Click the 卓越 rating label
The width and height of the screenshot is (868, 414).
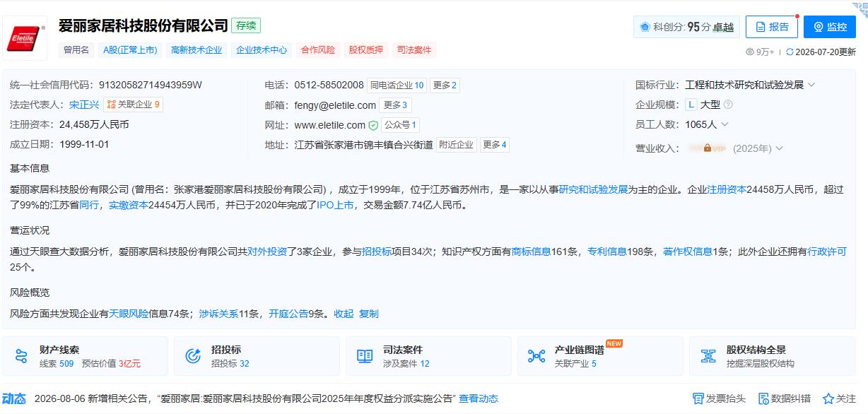pos(723,27)
